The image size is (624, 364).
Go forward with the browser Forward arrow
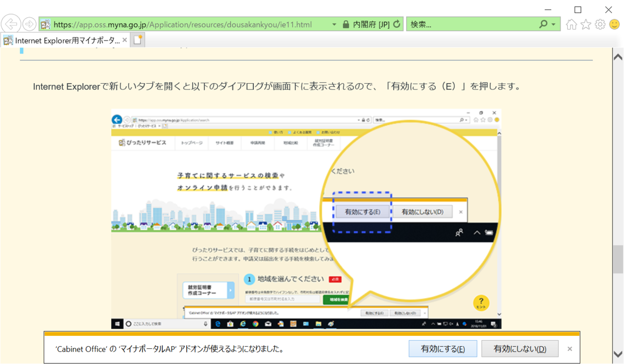[x=30, y=24]
